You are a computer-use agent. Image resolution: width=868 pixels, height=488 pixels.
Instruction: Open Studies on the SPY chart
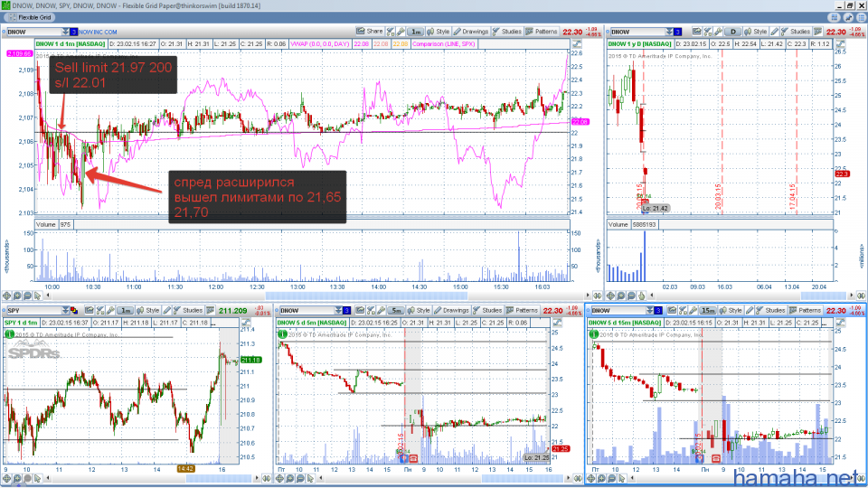click(188, 310)
